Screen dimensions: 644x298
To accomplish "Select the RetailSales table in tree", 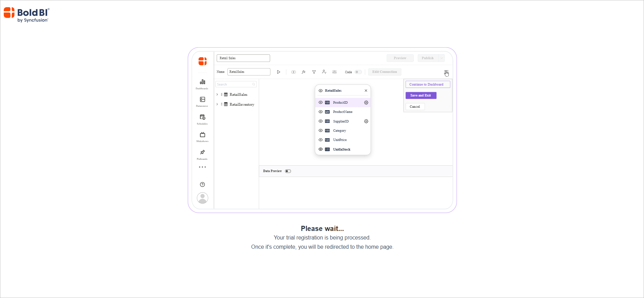I will tap(238, 94).
